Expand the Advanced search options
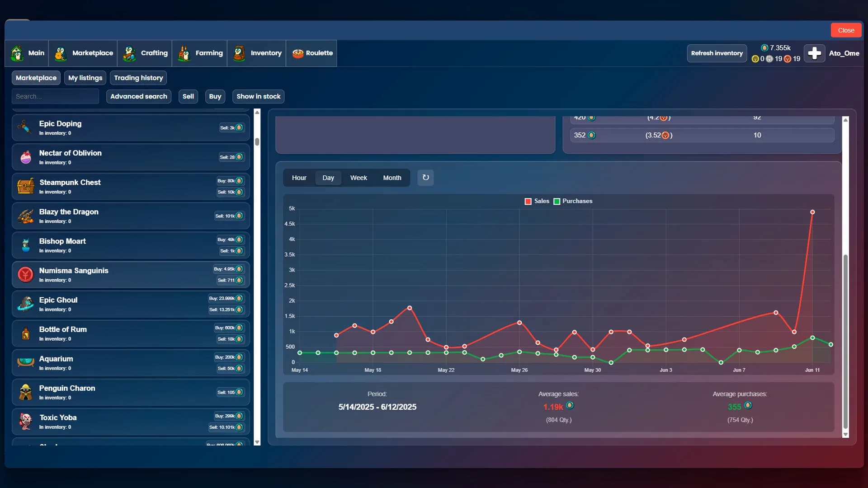The image size is (868, 488). coord(139,96)
